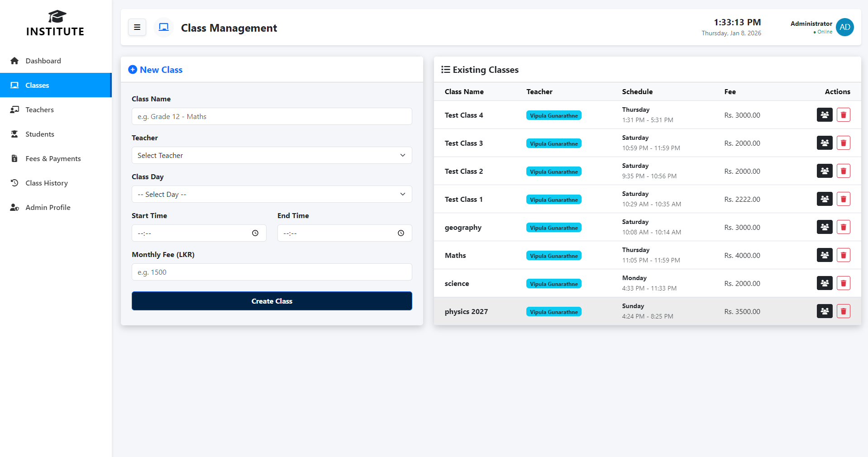
Task: Go to the Dashboard page
Action: tap(43, 61)
